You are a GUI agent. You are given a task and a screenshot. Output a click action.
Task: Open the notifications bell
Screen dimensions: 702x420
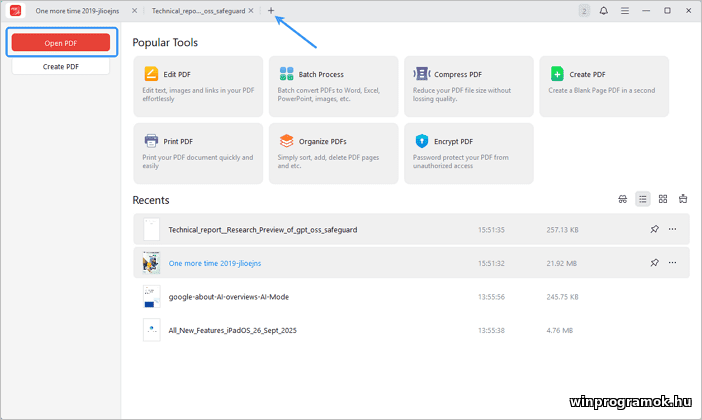coord(604,10)
